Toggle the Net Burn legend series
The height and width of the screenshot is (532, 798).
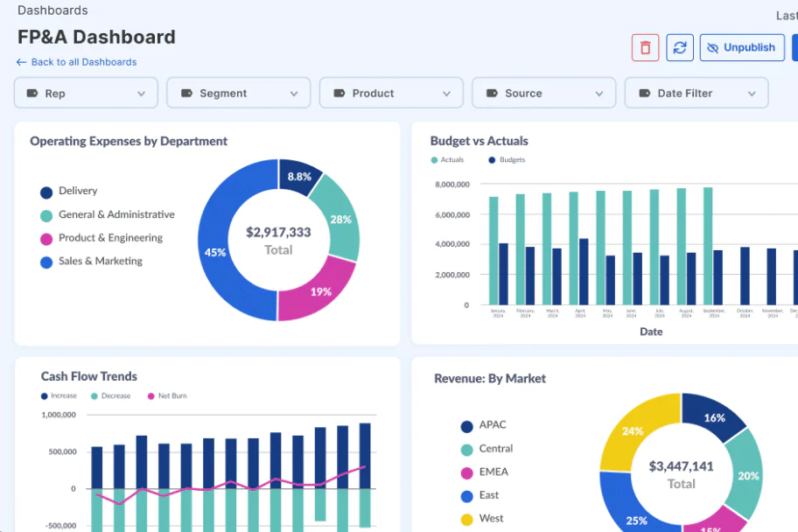pyautogui.click(x=167, y=395)
